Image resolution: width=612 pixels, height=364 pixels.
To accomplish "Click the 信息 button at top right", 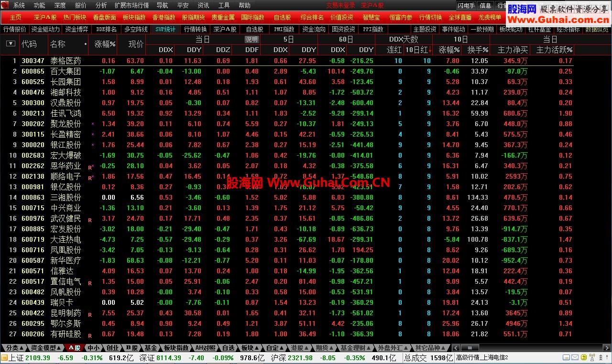I will [485, 5].
